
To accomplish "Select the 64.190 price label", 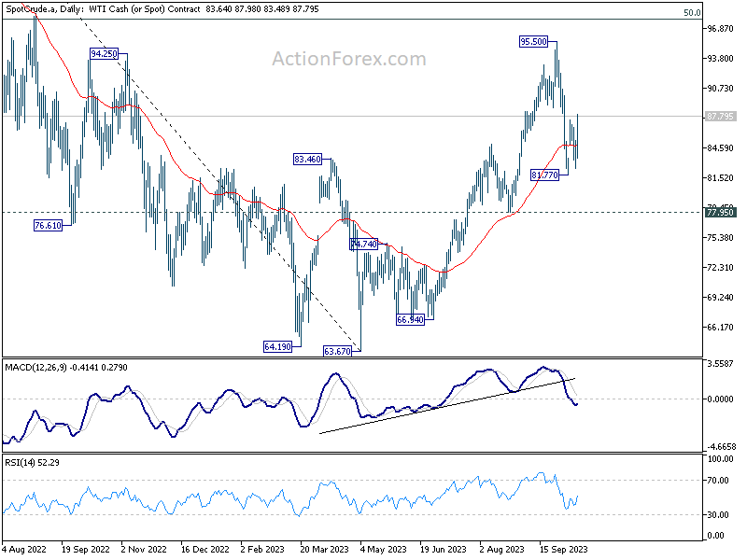I will coord(277,346).
